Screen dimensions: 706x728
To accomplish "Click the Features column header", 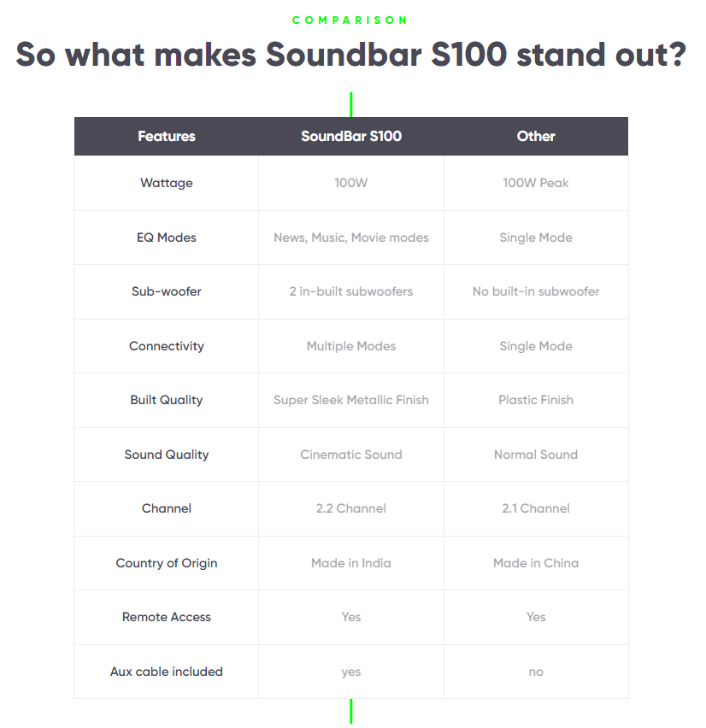I will [167, 137].
